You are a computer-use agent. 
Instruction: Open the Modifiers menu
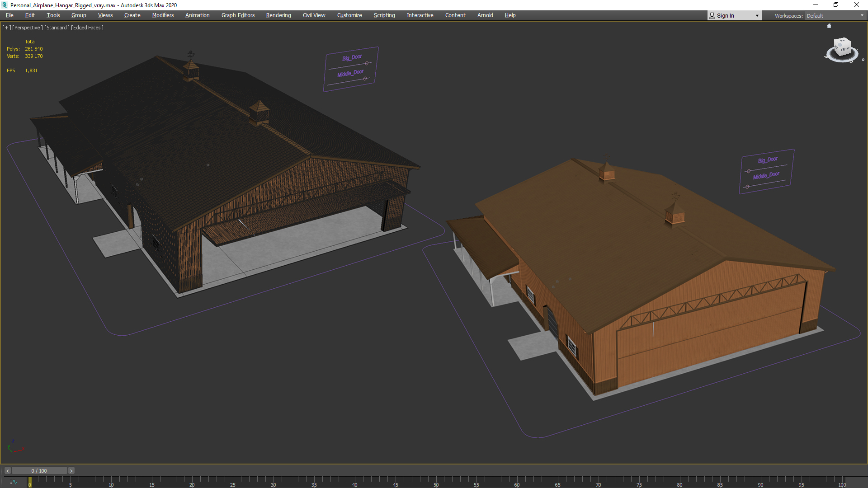(163, 15)
